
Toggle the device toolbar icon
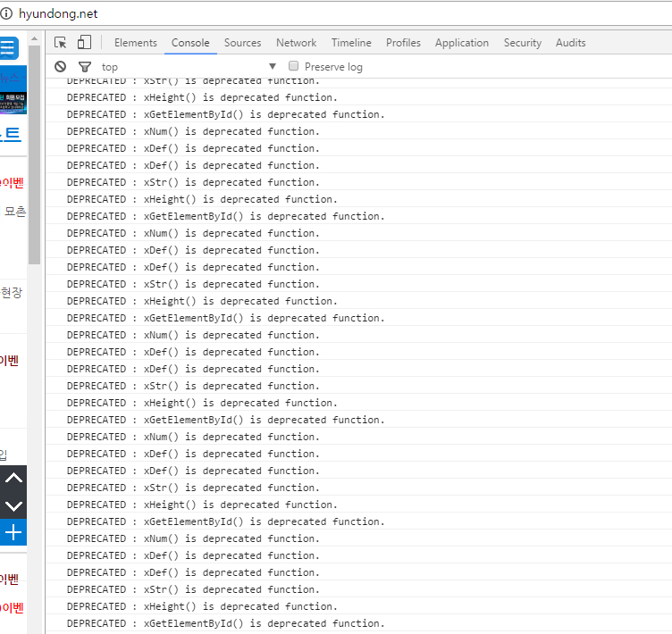point(84,43)
